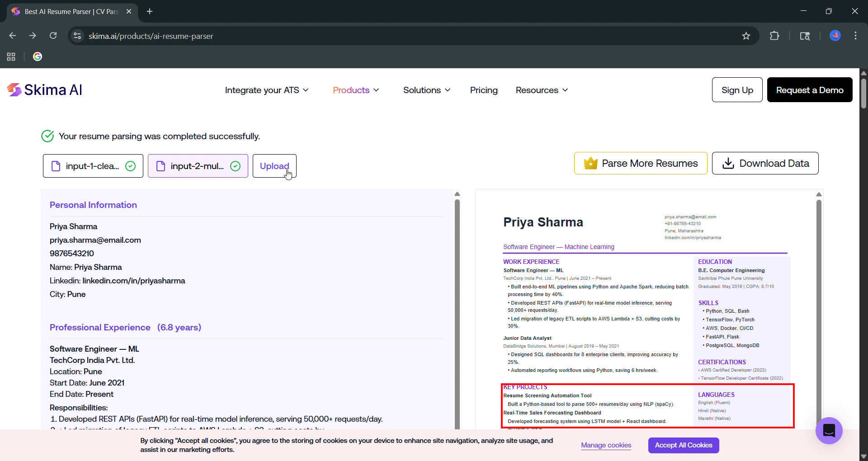Select the input-1-clea... file tab
The height and width of the screenshot is (461, 868).
[x=93, y=166]
